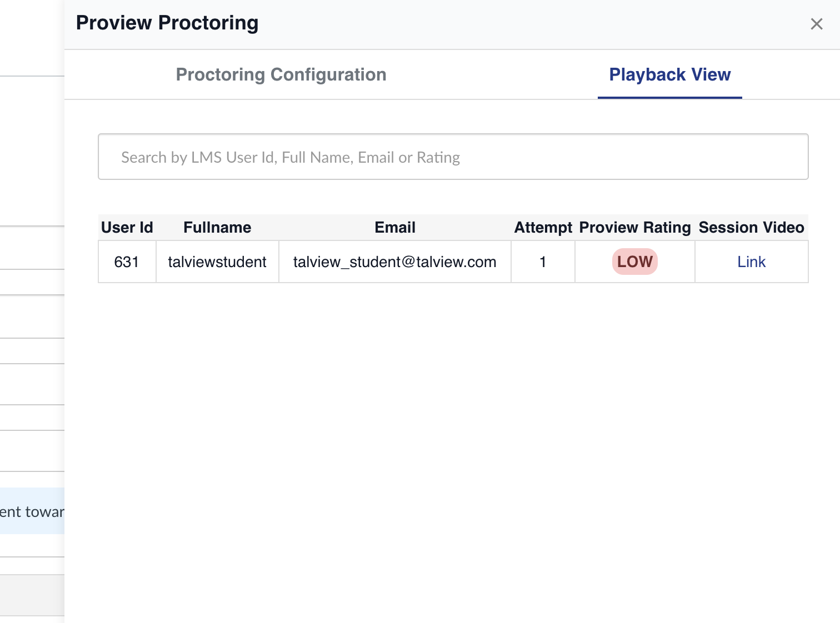The image size is (840, 623).
Task: Click the User Id column header
Action: (127, 227)
